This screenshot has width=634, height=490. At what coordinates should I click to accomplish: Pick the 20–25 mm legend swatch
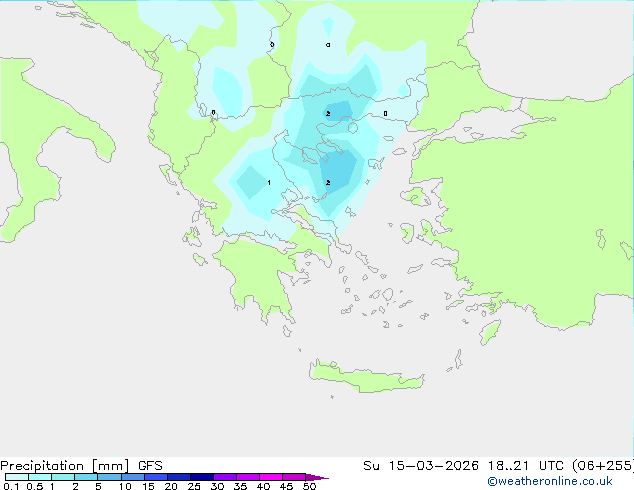coord(179,477)
